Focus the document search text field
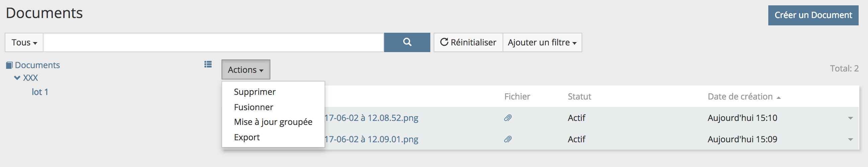868x167 pixels. [213, 42]
